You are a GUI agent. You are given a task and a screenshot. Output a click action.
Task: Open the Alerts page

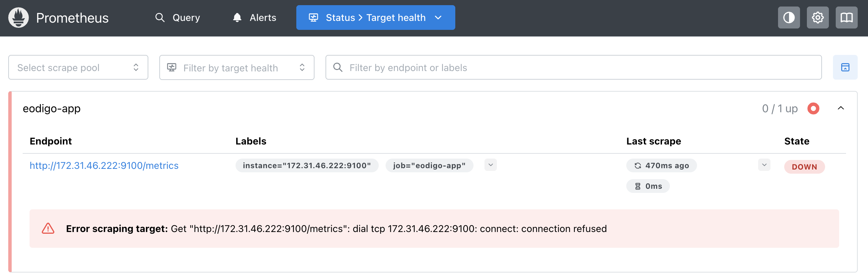pyautogui.click(x=254, y=18)
